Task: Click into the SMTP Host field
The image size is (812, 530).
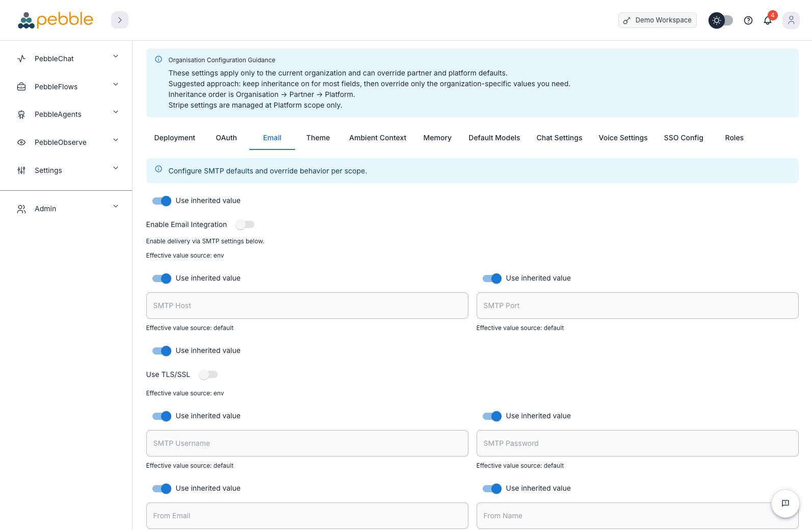Action: pyautogui.click(x=307, y=306)
